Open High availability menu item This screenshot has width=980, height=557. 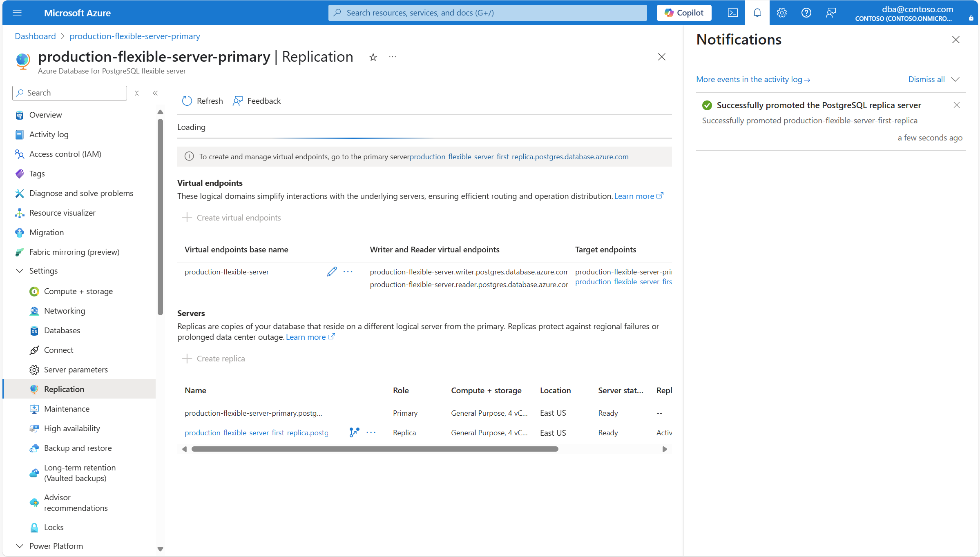coord(72,428)
